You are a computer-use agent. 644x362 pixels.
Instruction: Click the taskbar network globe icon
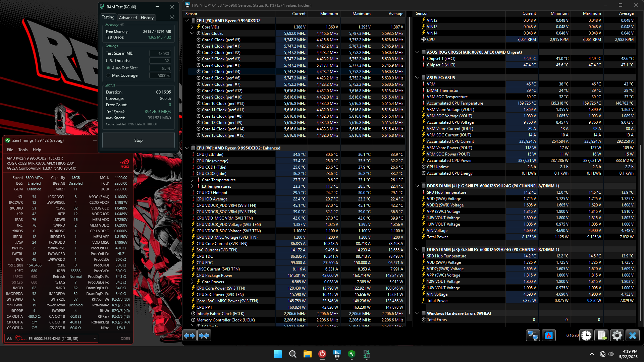pyautogui.click(x=603, y=354)
